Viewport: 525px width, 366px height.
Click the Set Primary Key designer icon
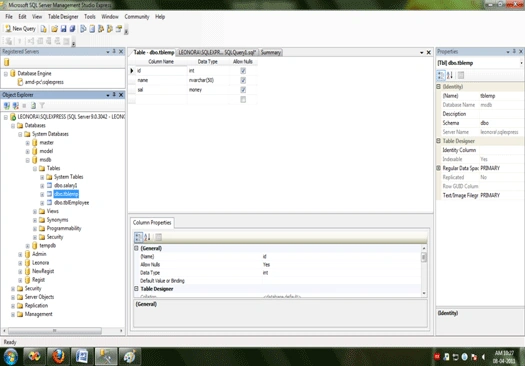point(19,41)
